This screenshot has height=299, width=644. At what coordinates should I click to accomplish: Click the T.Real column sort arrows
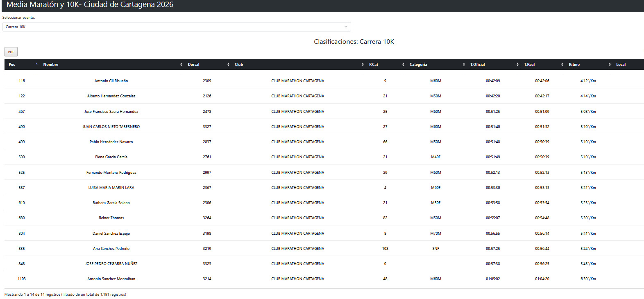pyautogui.click(x=562, y=65)
